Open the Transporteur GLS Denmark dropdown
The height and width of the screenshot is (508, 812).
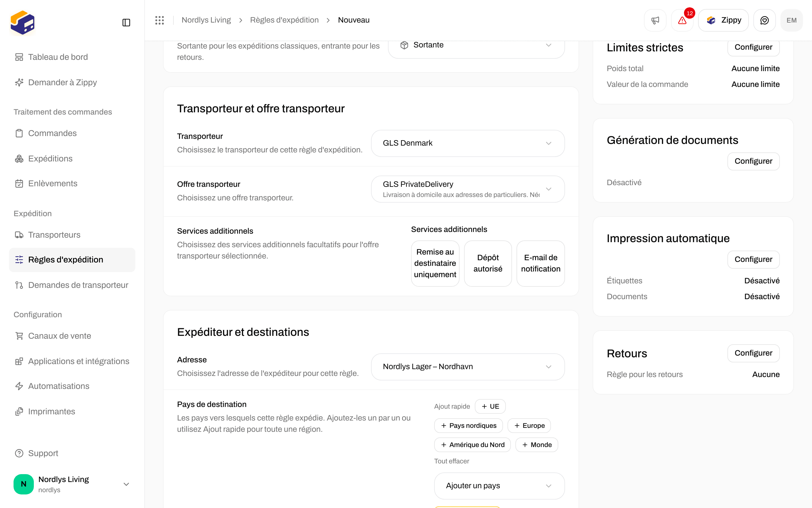coord(468,143)
